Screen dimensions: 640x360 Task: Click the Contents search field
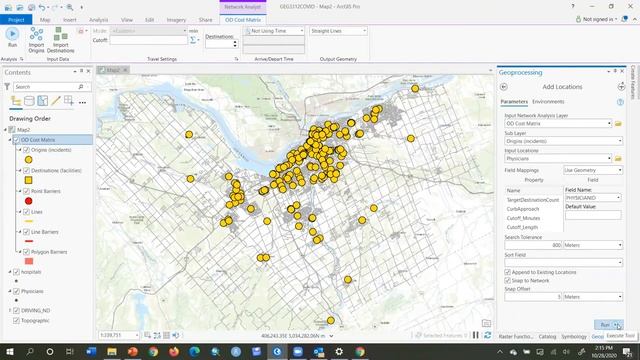[47, 87]
